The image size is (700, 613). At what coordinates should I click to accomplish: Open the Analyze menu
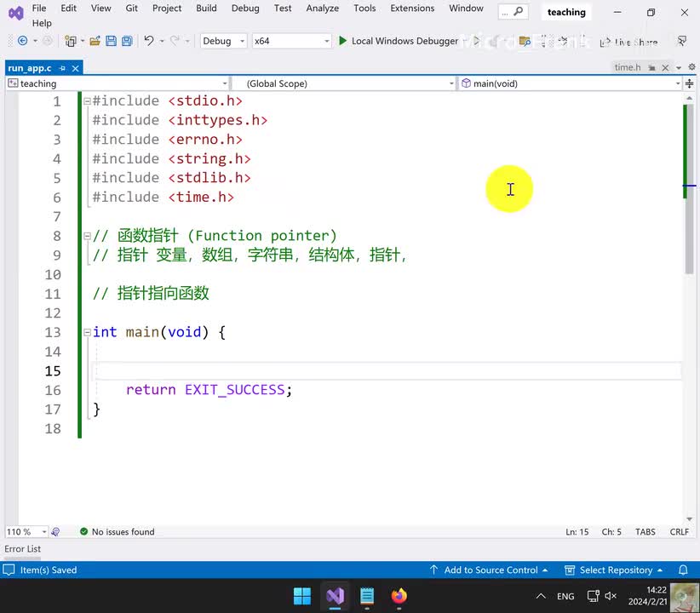click(x=322, y=8)
